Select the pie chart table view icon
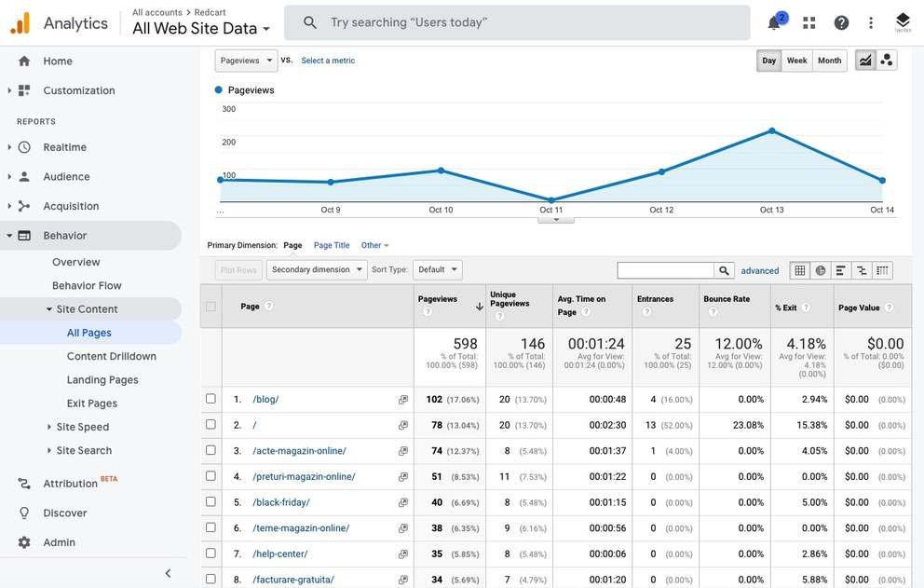 click(x=821, y=270)
